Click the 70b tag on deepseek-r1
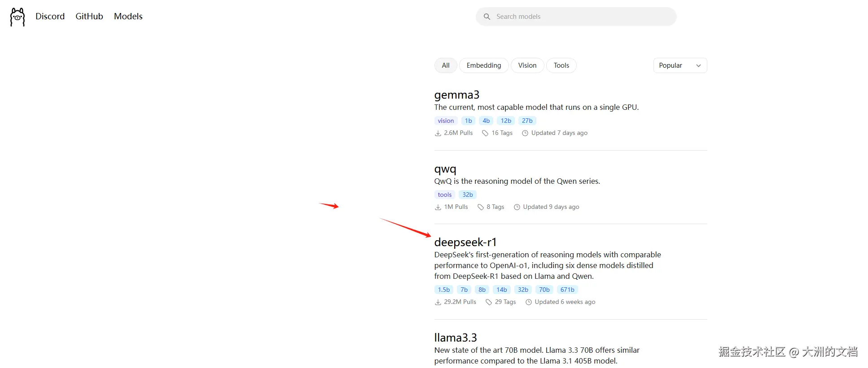868x368 pixels. point(544,290)
